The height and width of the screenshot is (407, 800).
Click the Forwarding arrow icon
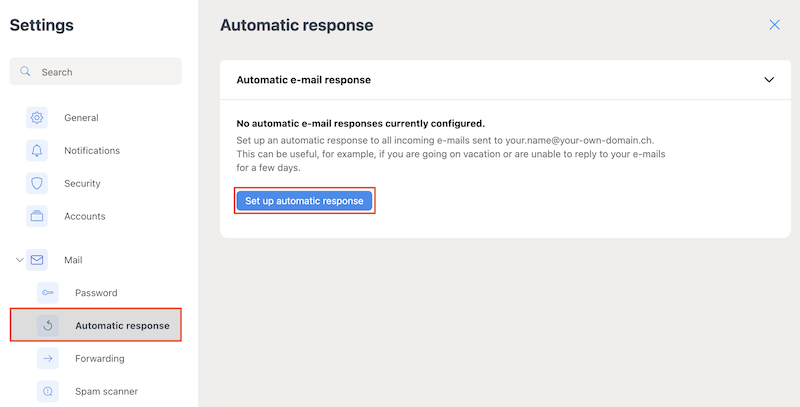coord(48,359)
